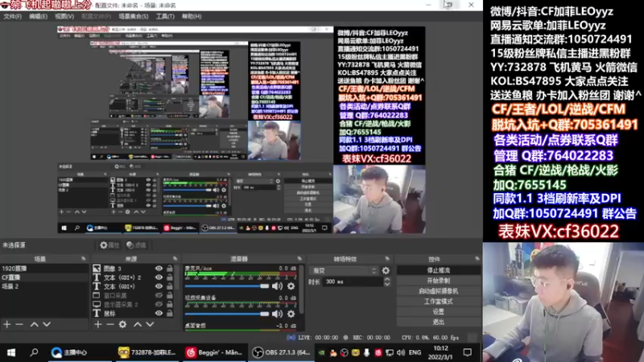Click the transition duration 300 ms field
The image size is (644, 362).
click(353, 282)
